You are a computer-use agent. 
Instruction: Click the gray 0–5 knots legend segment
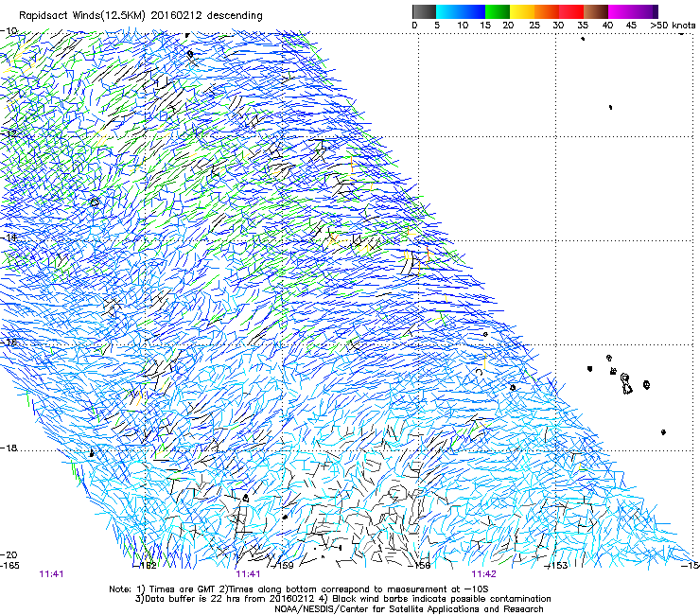pos(424,11)
